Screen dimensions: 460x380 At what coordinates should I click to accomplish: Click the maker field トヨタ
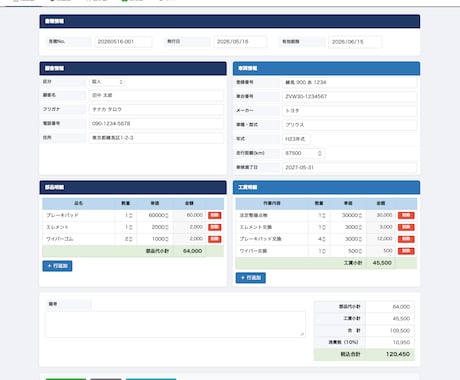tap(349, 111)
